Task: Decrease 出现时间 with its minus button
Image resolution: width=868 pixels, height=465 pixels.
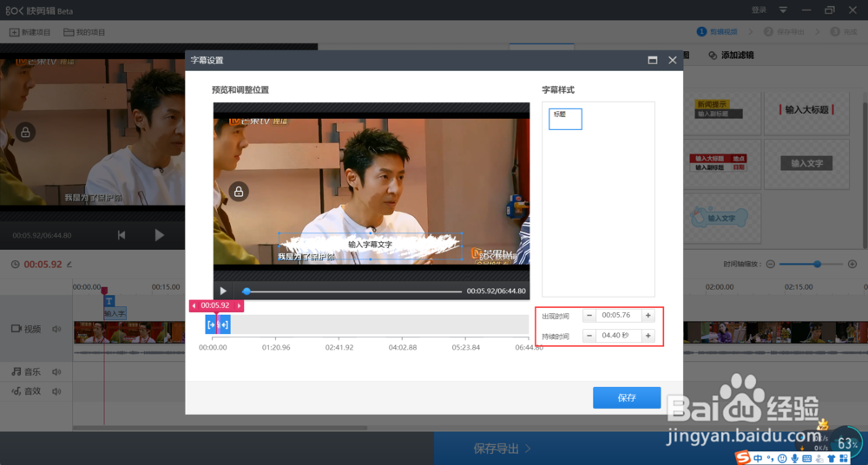Action: coord(589,316)
